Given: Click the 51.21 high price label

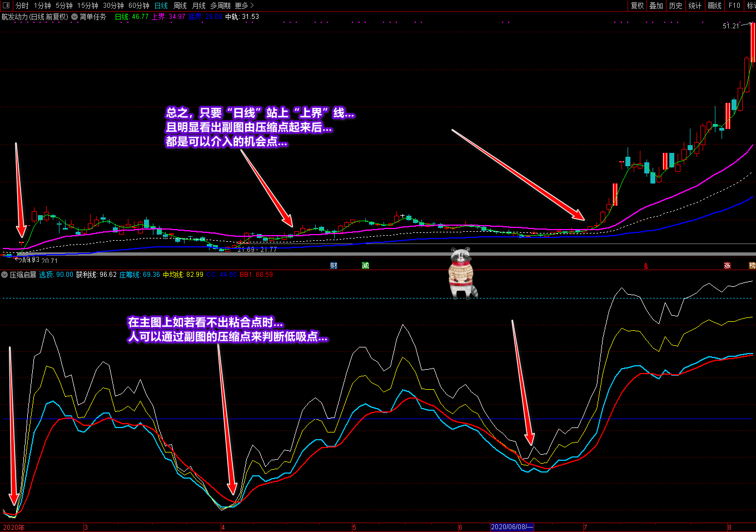Looking at the screenshot, I should click(731, 26).
